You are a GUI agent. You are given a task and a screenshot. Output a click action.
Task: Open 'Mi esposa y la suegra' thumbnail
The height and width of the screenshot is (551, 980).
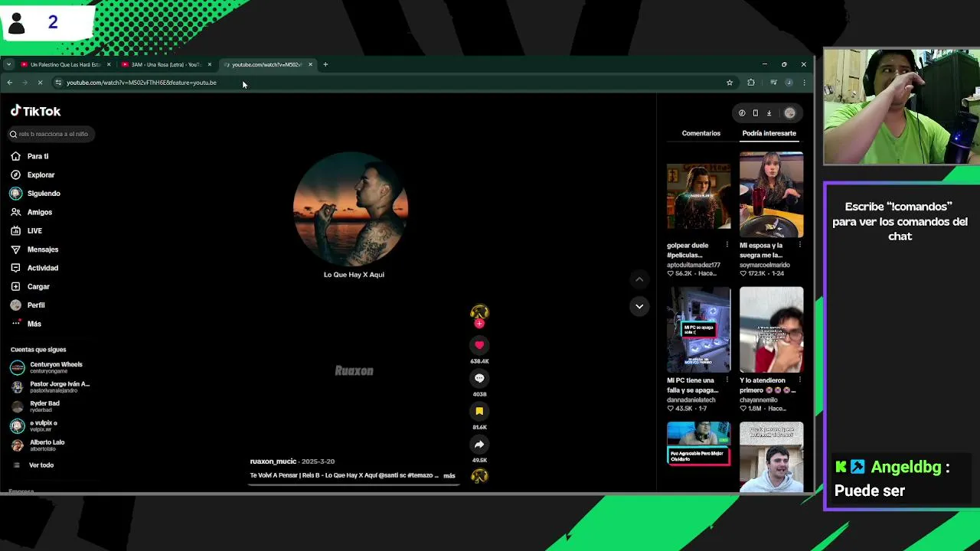(771, 195)
